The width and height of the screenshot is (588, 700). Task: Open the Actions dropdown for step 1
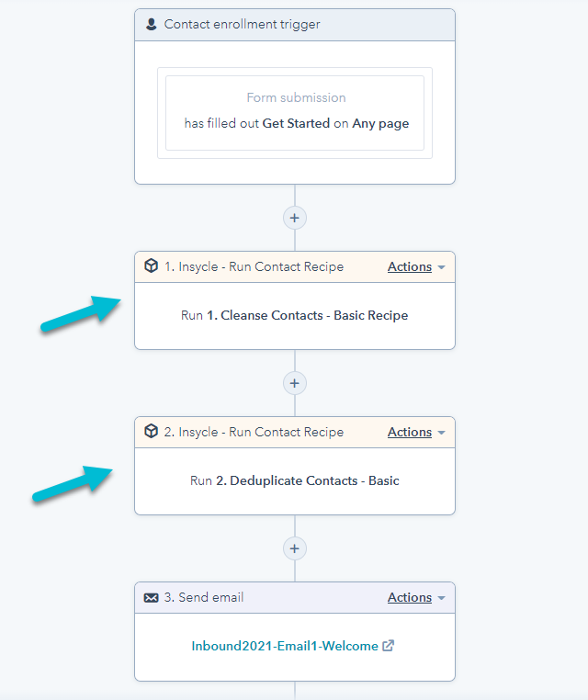pyautogui.click(x=410, y=267)
